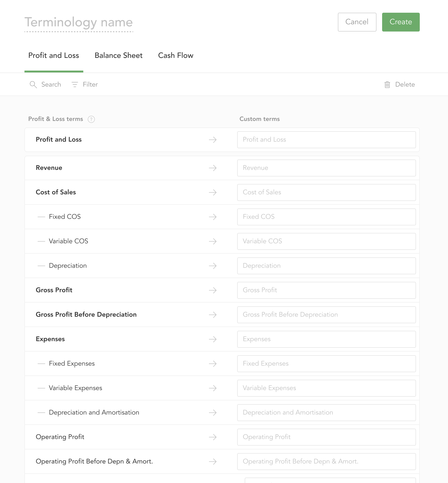The width and height of the screenshot is (448, 483).
Task: Select the Variable COS custom term input
Action: point(326,241)
